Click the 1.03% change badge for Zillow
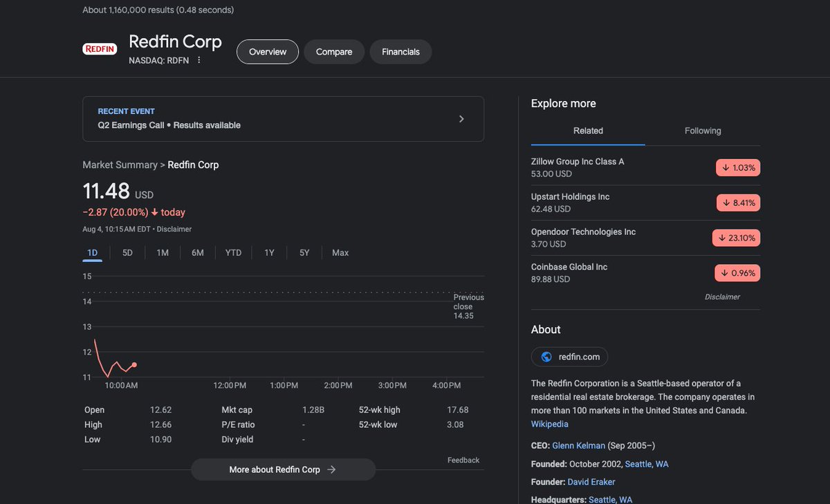 pos(738,167)
